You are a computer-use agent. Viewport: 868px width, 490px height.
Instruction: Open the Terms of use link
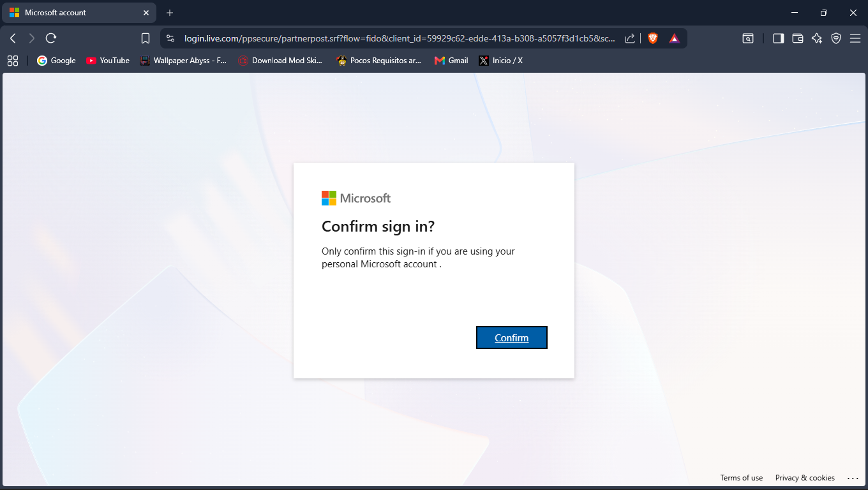coord(742,478)
